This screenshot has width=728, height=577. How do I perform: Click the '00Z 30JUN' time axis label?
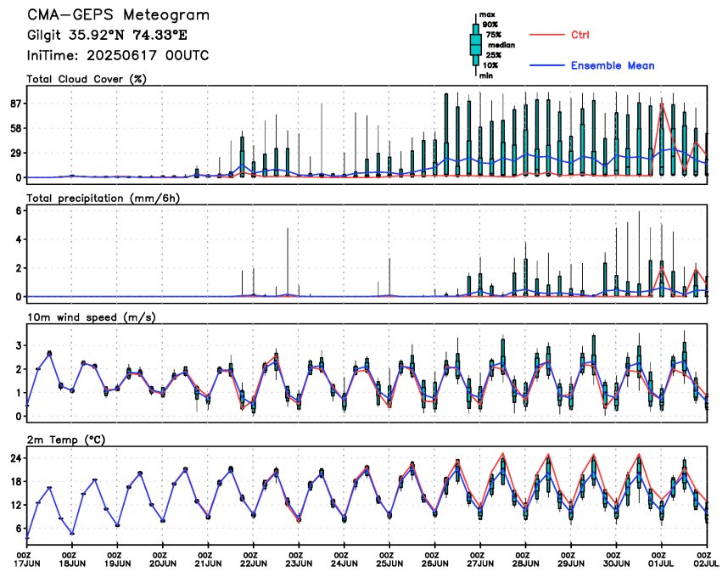click(x=617, y=559)
